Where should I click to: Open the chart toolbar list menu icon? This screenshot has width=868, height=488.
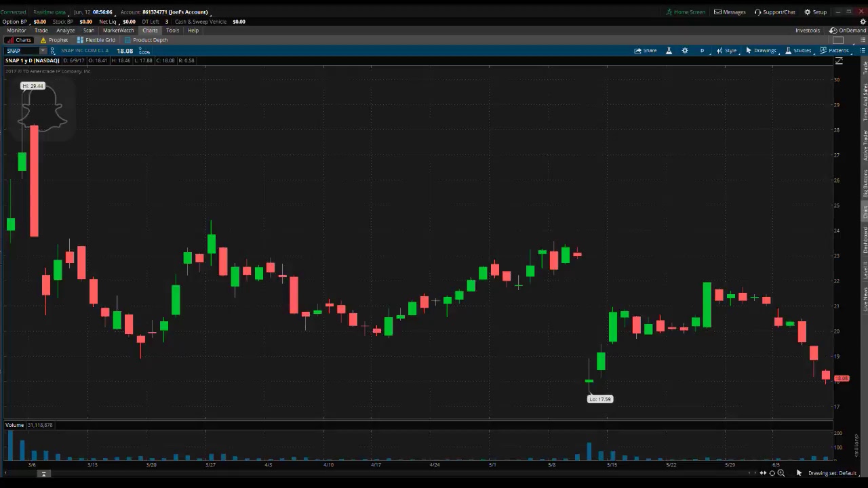861,51
